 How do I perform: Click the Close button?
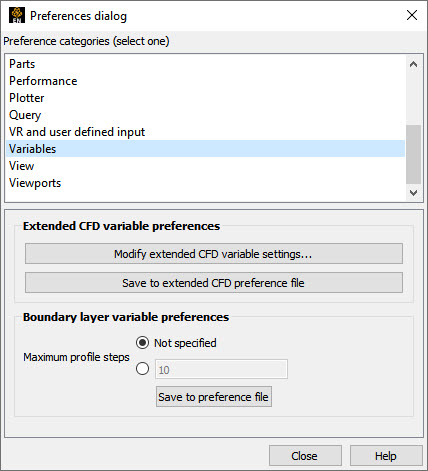305,456
